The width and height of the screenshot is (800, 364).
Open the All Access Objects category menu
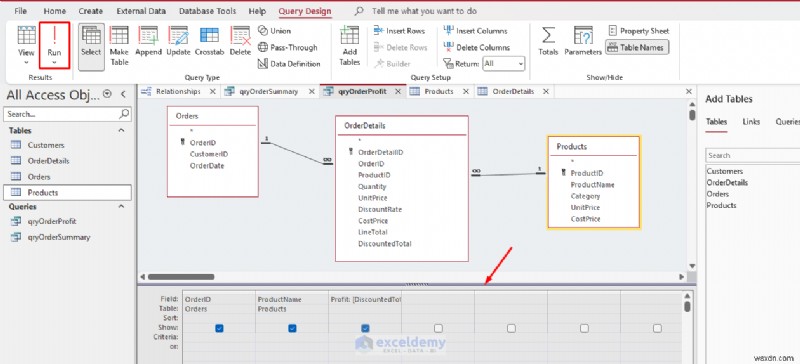(107, 94)
